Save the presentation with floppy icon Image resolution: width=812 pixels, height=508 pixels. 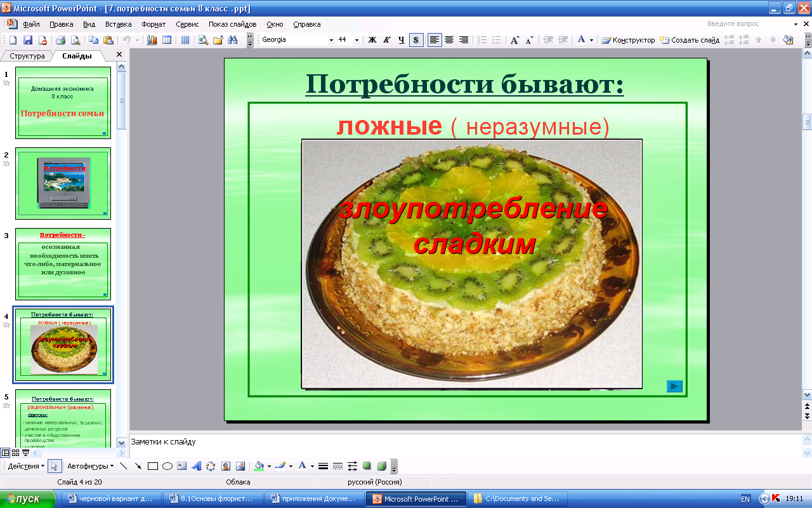tap(27, 40)
